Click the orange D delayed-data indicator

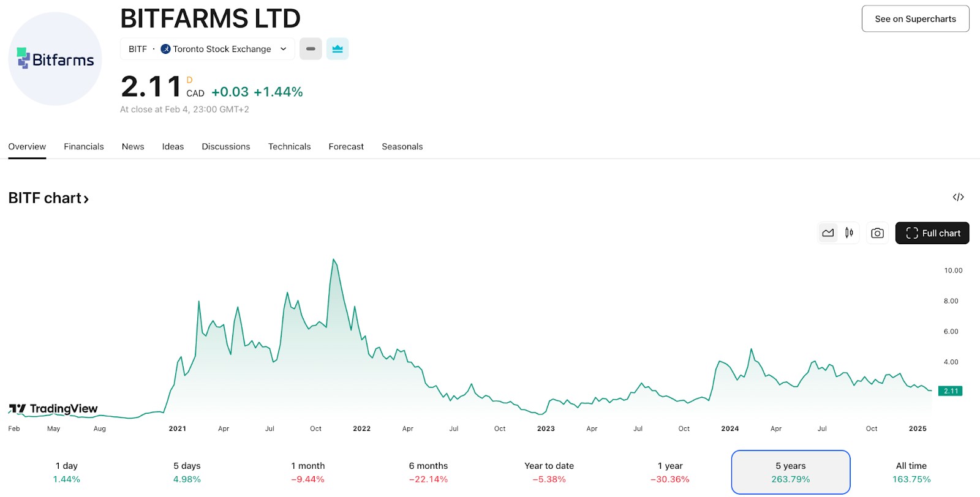189,80
